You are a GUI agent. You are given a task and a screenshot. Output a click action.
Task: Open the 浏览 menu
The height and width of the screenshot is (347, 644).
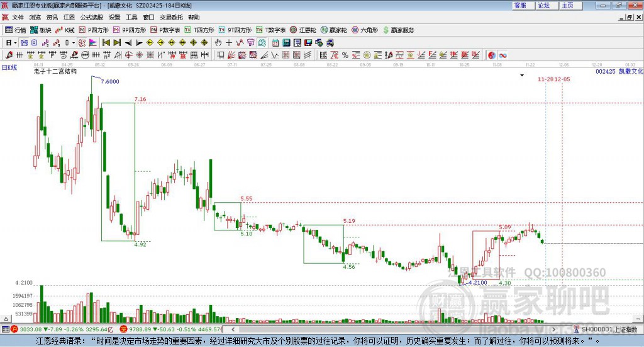(x=35, y=17)
